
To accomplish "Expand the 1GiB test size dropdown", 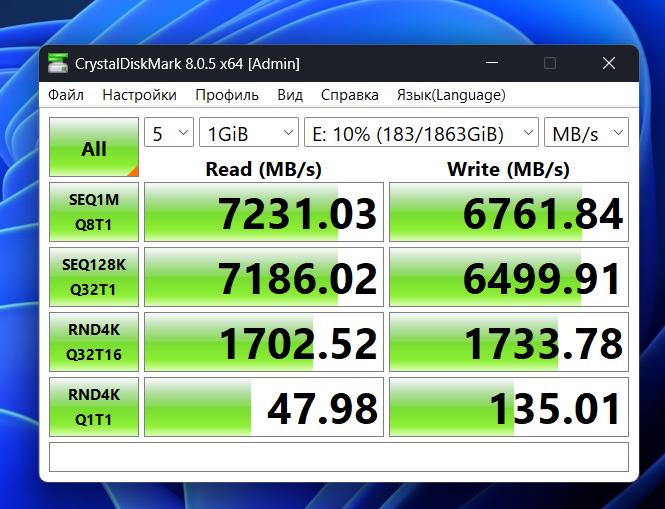I will tap(248, 133).
